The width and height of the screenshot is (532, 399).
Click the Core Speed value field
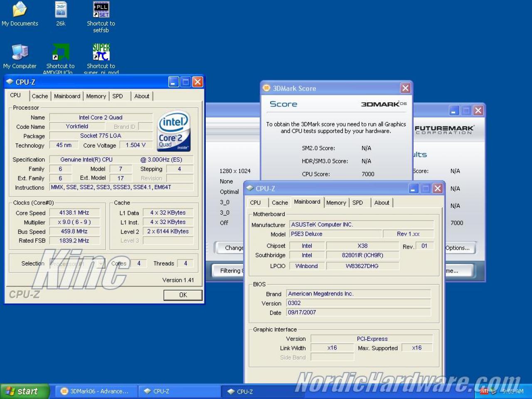pos(74,212)
